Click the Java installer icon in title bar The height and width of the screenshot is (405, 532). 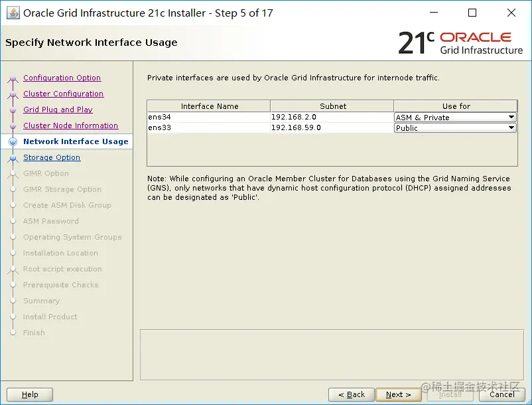tap(13, 13)
